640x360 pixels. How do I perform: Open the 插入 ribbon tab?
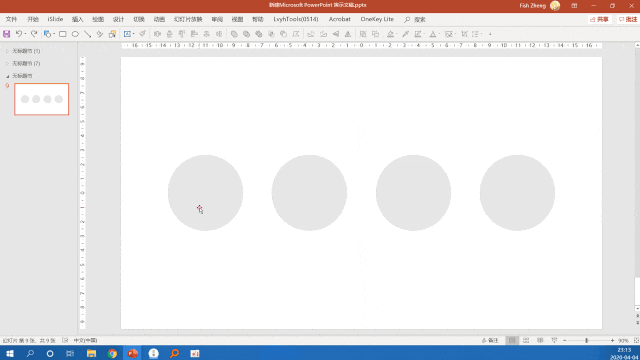pyautogui.click(x=78, y=19)
